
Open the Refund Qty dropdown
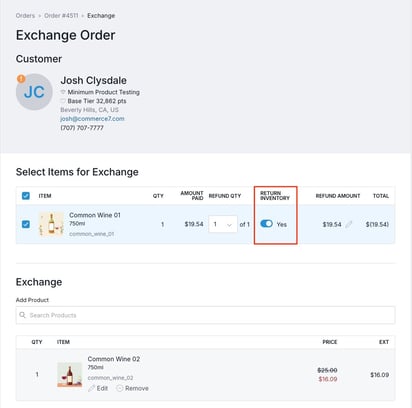pyautogui.click(x=223, y=224)
